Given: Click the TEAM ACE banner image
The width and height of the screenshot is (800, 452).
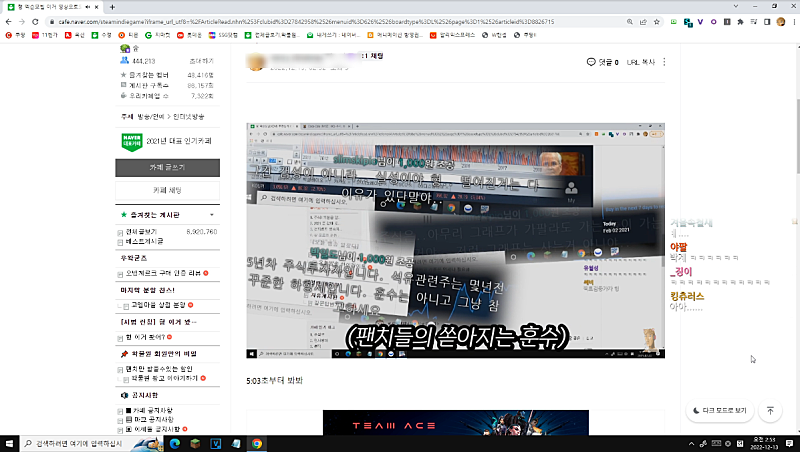Looking at the screenshot, I should [x=457, y=423].
